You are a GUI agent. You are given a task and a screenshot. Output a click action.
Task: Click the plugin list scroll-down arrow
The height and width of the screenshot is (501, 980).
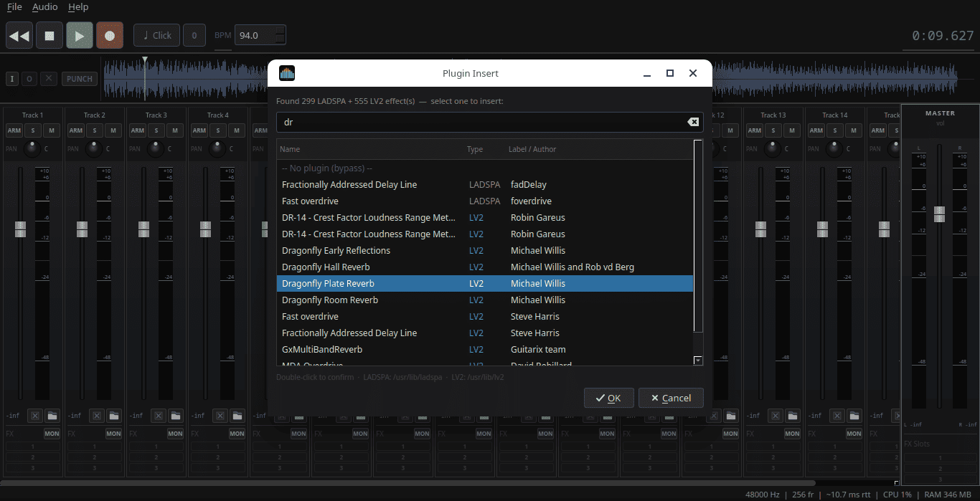pyautogui.click(x=698, y=361)
